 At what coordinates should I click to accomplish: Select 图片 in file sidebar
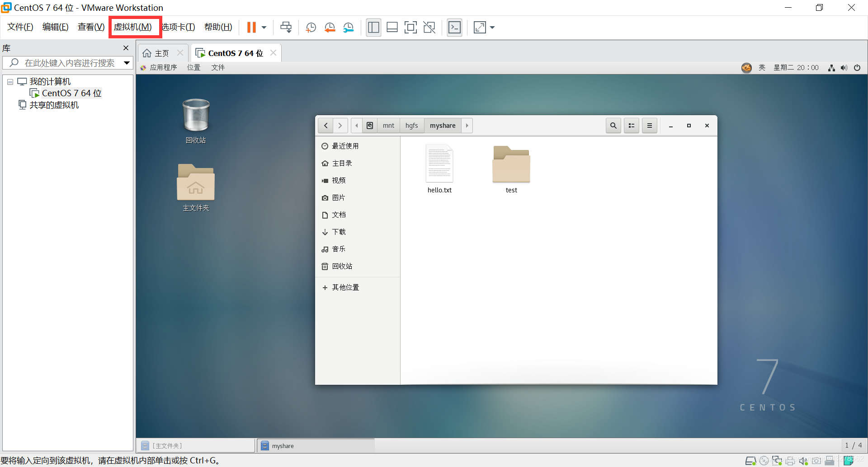[358, 197]
